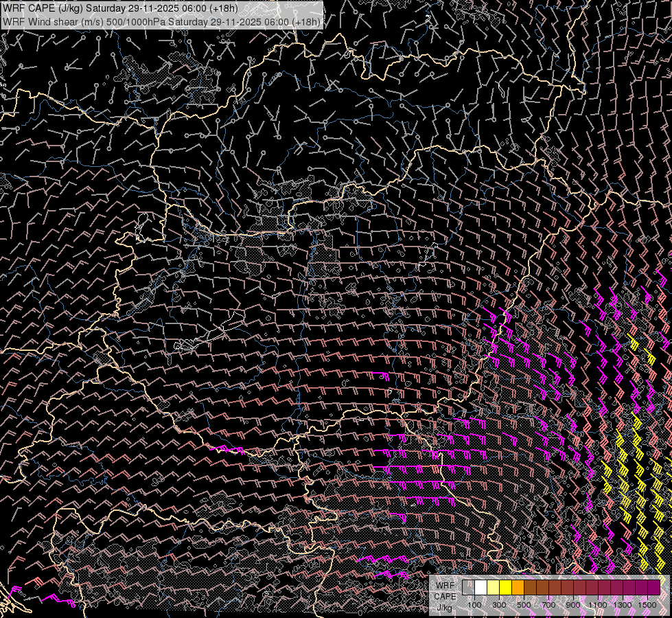Click the legend label 300
The width and height of the screenshot is (672, 618).
tap(499, 605)
